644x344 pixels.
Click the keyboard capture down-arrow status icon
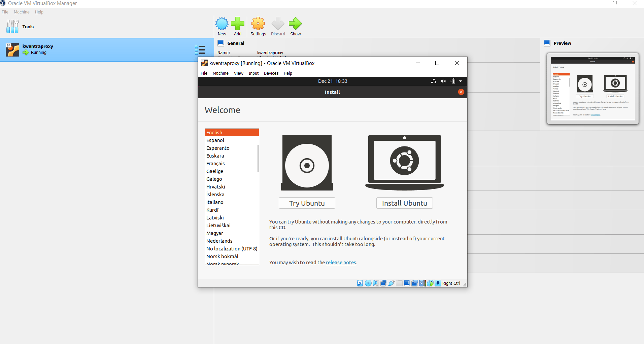coord(438,283)
